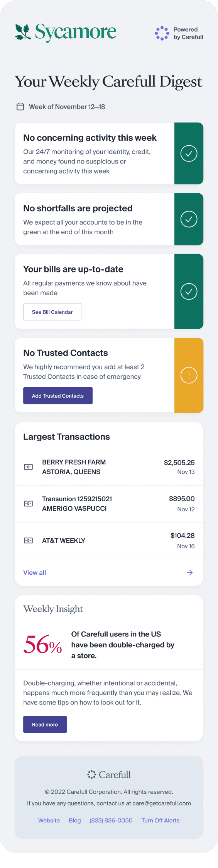This screenshot has height=868, width=218.
Task: Visit the Website footer link
Action: [x=49, y=820]
